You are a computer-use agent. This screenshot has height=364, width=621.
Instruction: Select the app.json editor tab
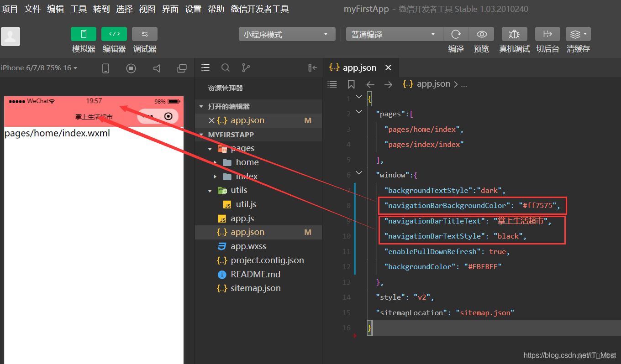(x=361, y=68)
